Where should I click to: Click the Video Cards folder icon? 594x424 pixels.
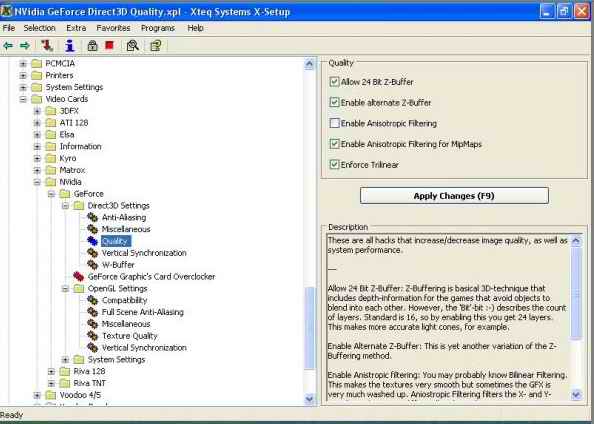click(x=36, y=99)
